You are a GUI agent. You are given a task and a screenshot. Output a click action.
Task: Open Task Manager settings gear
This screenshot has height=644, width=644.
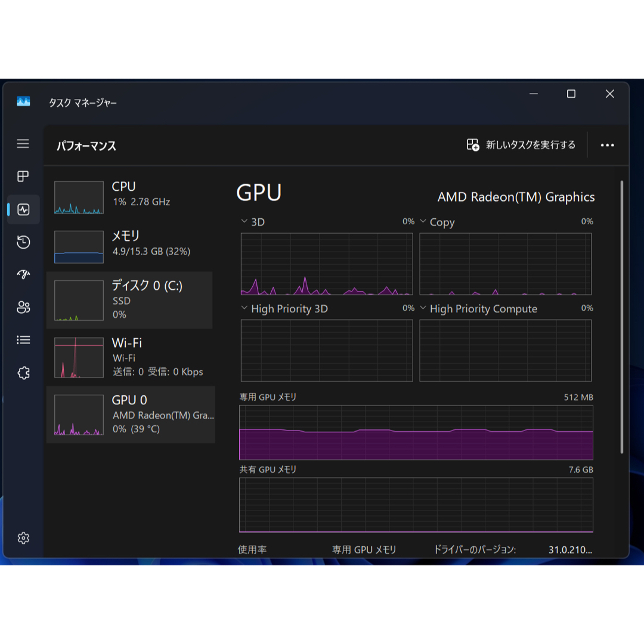[23, 538]
